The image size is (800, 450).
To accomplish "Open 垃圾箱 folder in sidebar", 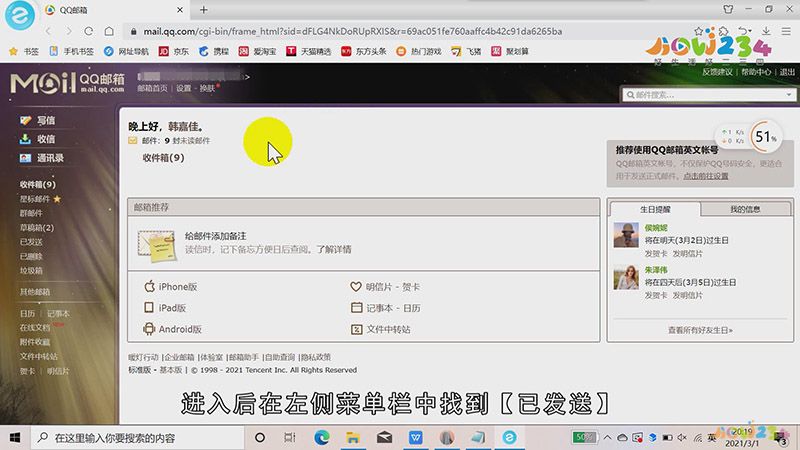I will 31,270.
